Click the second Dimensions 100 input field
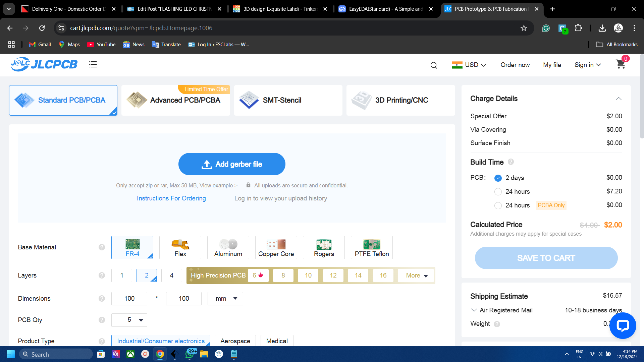 click(x=184, y=299)
